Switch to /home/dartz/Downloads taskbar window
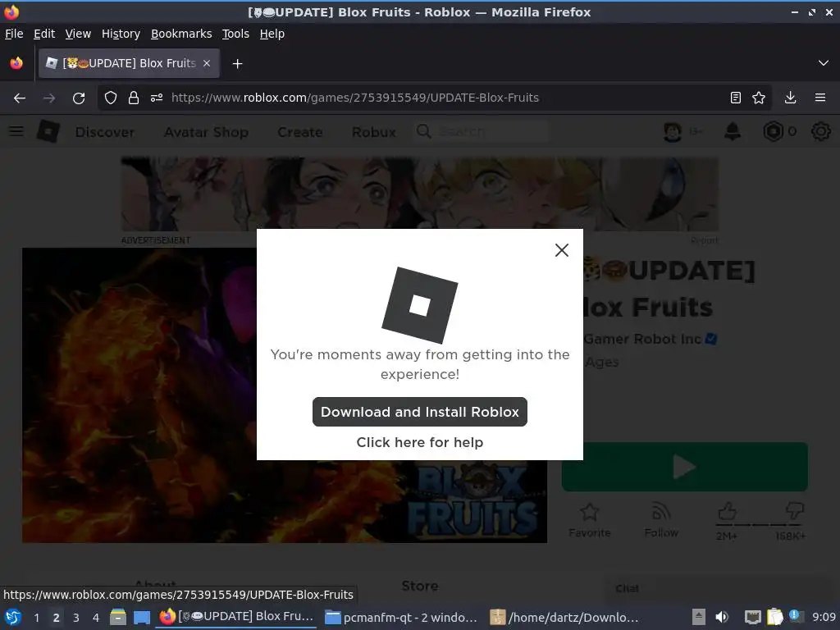The height and width of the screenshot is (630, 840). tap(564, 617)
